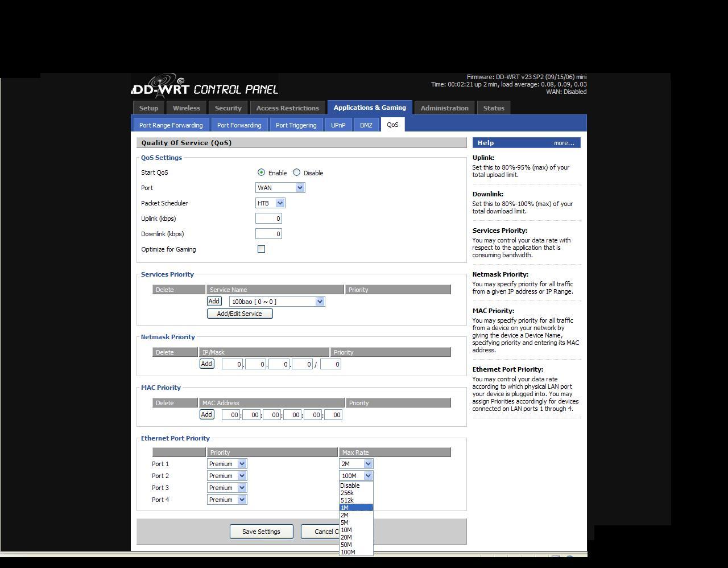Switch to the Wireless tab

187,108
